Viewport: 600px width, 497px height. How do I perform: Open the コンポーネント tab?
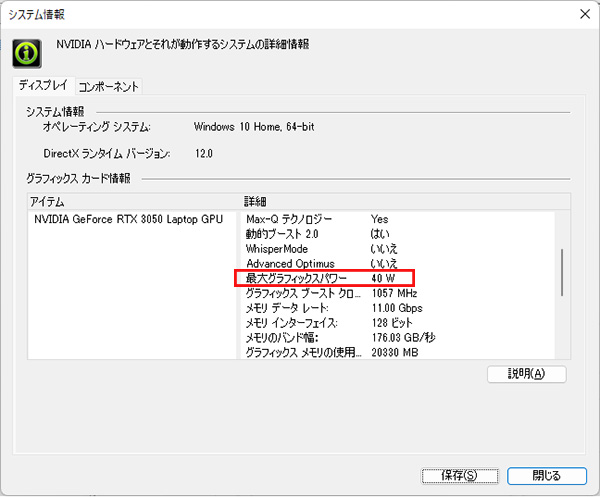pyautogui.click(x=109, y=87)
